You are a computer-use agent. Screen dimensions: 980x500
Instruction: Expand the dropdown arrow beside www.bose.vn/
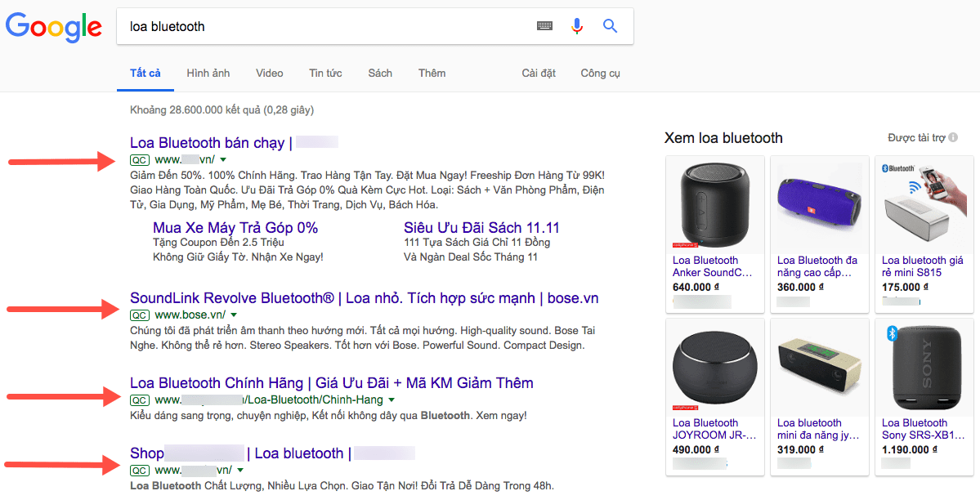pos(234,315)
